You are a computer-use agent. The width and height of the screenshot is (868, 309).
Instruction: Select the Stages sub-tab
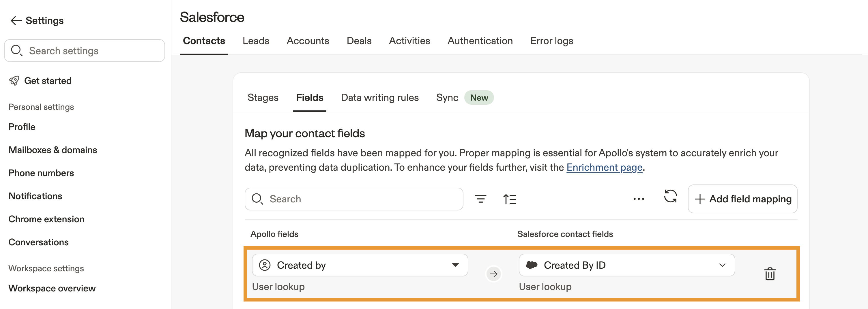(263, 98)
